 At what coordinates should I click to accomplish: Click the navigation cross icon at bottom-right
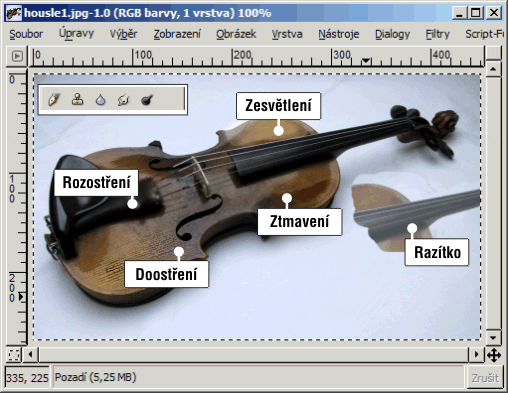coord(494,355)
